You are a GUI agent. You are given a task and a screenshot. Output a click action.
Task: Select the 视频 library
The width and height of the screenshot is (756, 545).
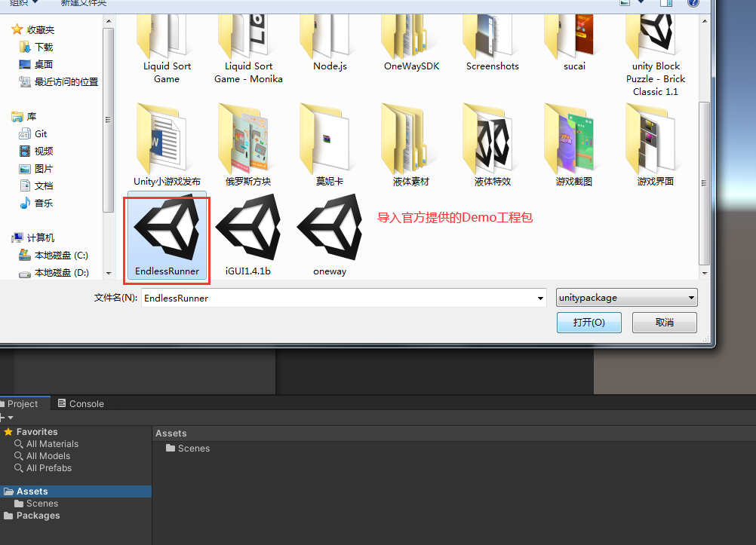click(x=36, y=152)
